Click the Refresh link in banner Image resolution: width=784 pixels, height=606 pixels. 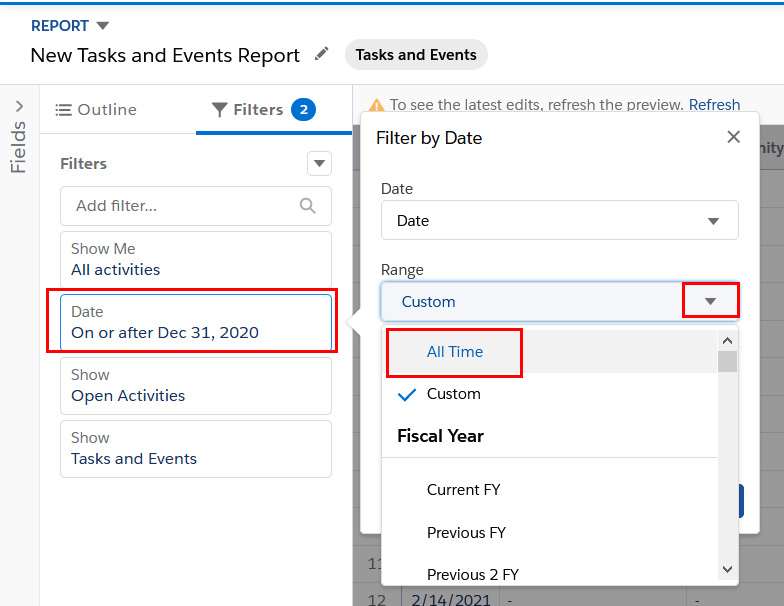[714, 105]
